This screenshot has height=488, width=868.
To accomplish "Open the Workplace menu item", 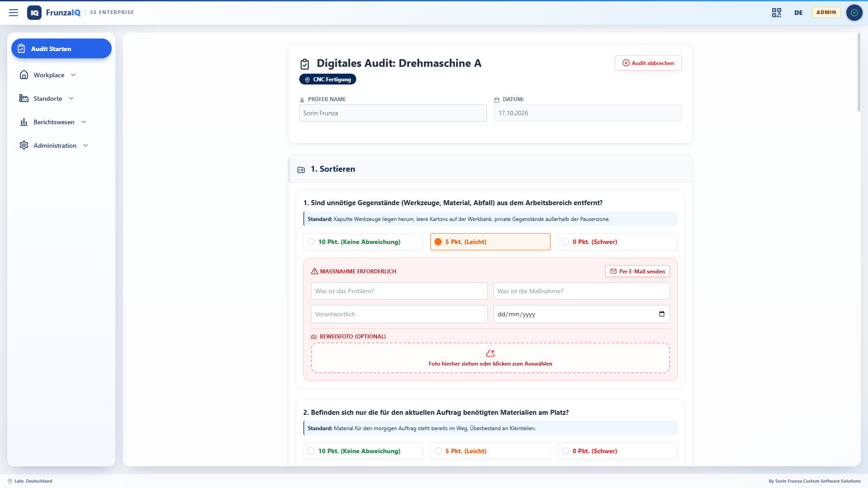I will coord(61,75).
